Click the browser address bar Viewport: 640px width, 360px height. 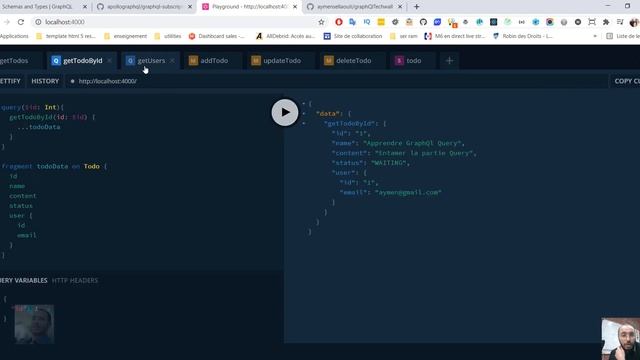pyautogui.click(x=176, y=22)
